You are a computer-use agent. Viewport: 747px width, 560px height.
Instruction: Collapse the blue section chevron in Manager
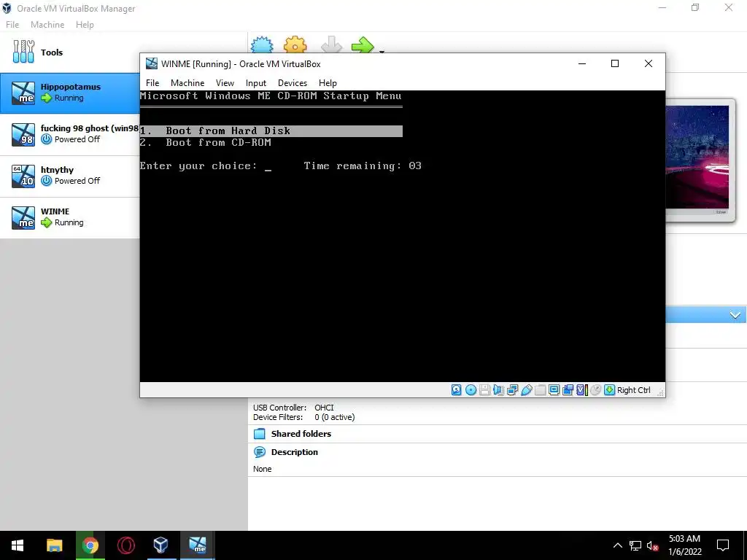pyautogui.click(x=735, y=315)
